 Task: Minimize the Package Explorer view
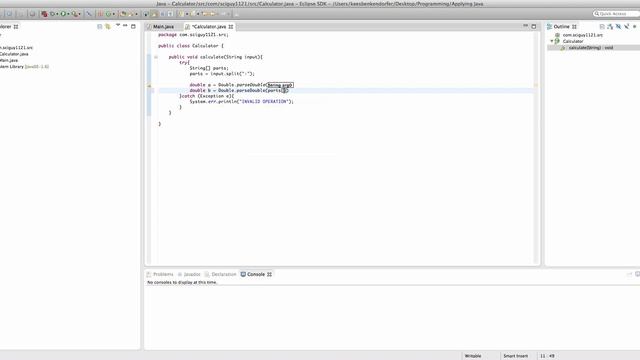[x=125, y=26]
